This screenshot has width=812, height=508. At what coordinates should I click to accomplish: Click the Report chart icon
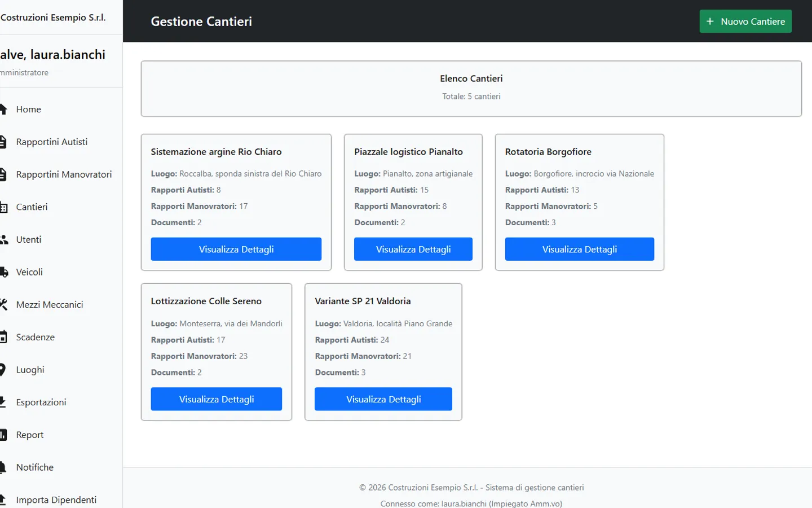(3, 435)
